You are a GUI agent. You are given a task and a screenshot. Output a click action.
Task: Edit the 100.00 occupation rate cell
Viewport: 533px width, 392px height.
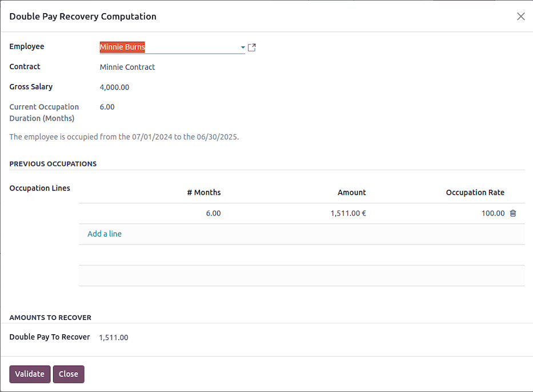click(x=492, y=213)
